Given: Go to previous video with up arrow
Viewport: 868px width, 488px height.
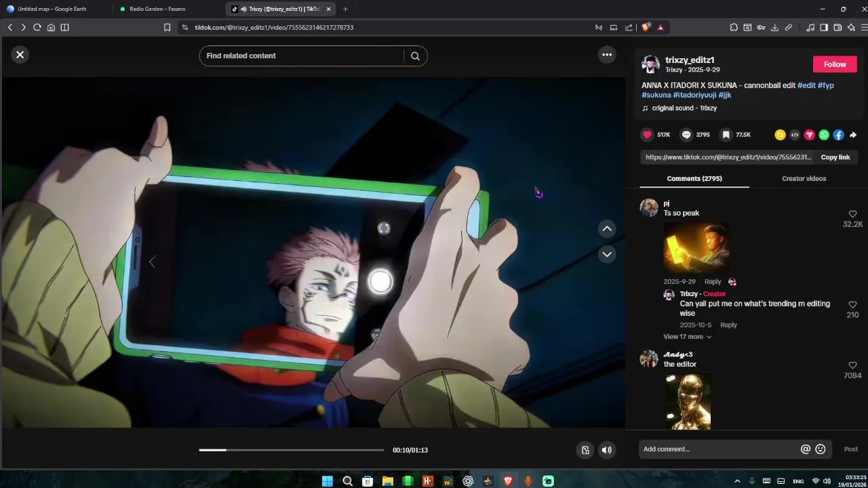Looking at the screenshot, I should pyautogui.click(x=607, y=229).
